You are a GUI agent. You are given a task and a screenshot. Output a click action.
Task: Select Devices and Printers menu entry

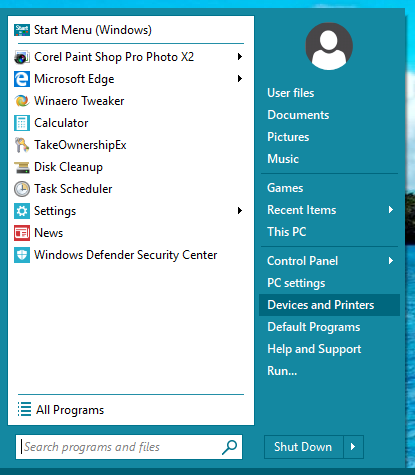click(x=329, y=305)
